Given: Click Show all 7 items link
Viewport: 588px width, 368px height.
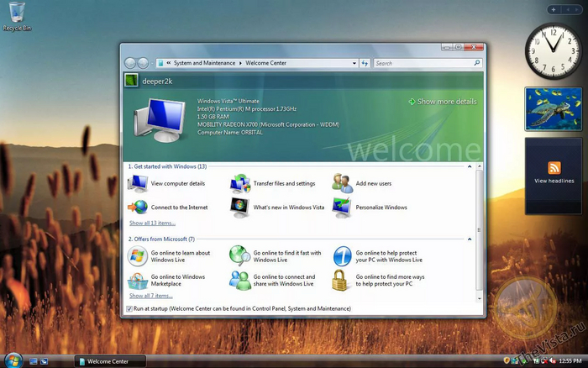Looking at the screenshot, I should click(x=150, y=296).
